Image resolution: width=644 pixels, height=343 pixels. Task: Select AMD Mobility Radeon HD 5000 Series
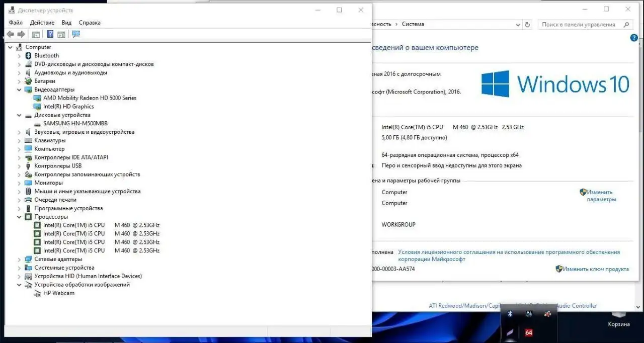pos(90,98)
